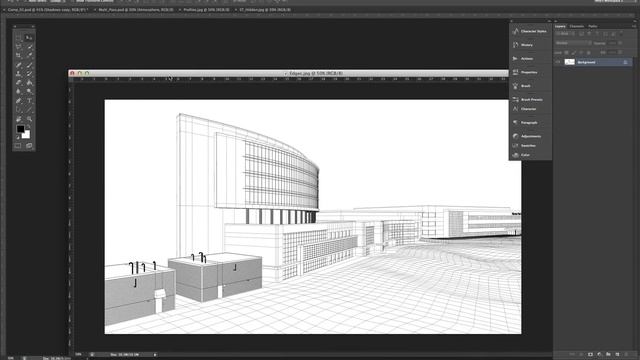The width and height of the screenshot is (640, 360).
Task: Select the Background layer name
Action: pyautogui.click(x=586, y=62)
